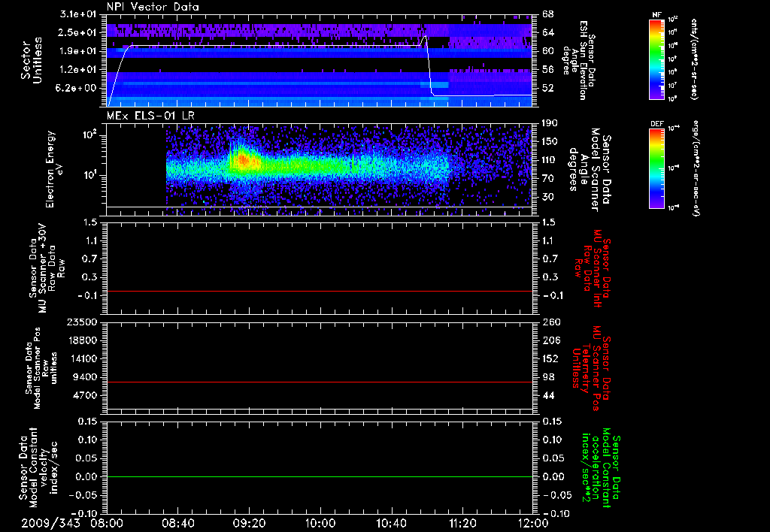Click the red hot spot in electron spectrogram
Viewport: 770px width, 532px height.
click(243, 161)
